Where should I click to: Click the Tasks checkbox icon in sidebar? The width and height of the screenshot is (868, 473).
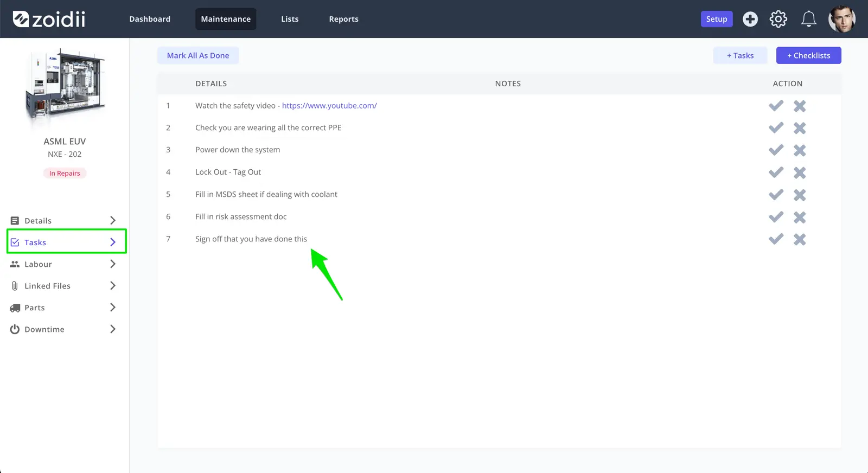[x=15, y=242]
